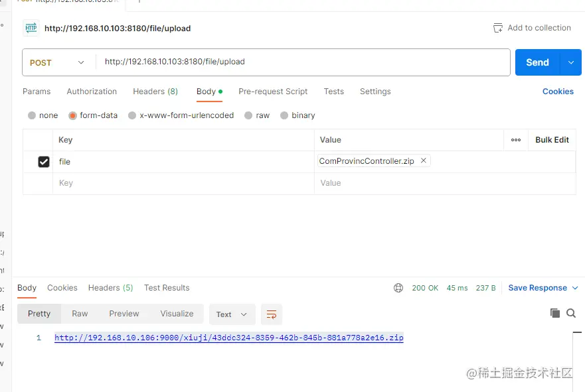Switch to the request Headers (8) tab

coord(155,92)
